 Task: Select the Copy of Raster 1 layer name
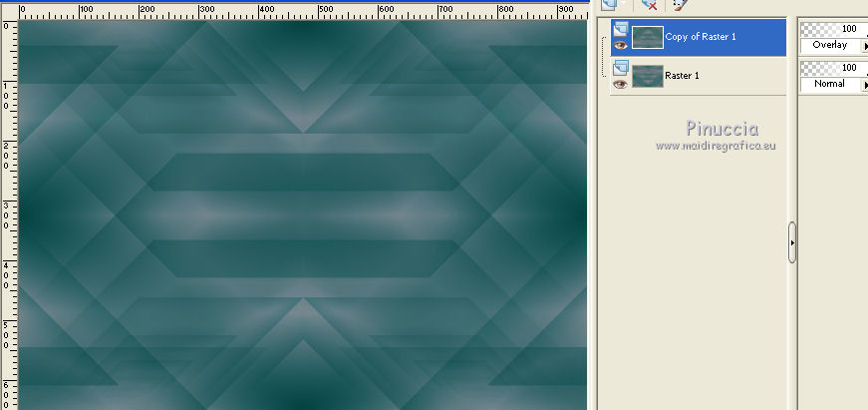pos(701,37)
